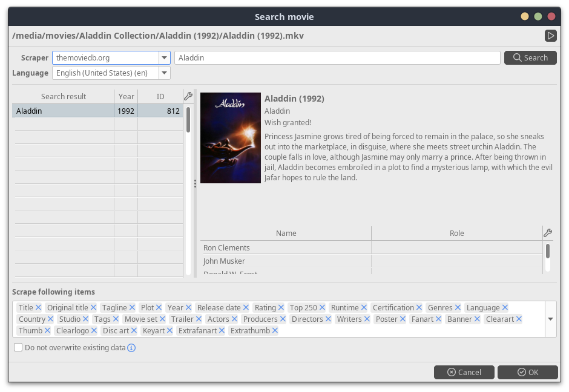
Task: Click the play video icon beside file path
Action: point(550,36)
